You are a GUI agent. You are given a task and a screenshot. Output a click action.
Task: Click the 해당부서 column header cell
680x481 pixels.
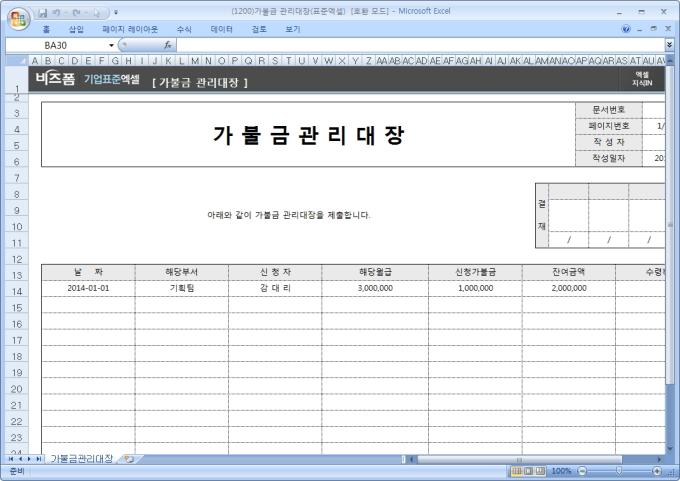(182, 272)
